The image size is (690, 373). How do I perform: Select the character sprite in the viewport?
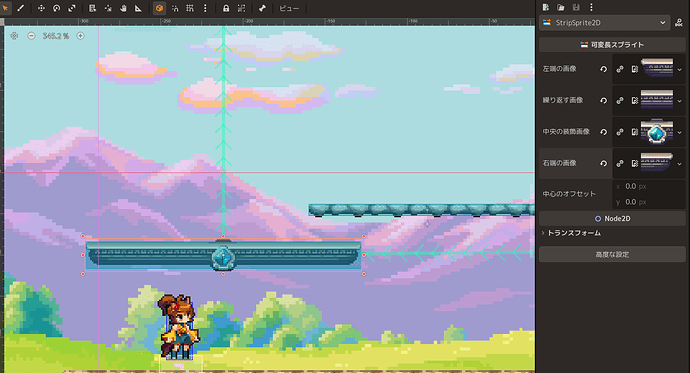point(178,326)
